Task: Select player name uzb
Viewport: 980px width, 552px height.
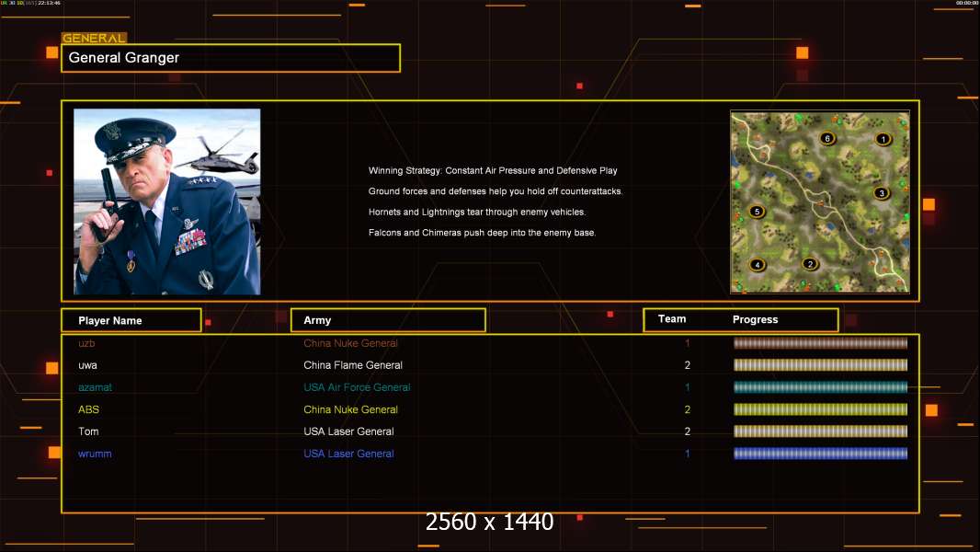Action: pos(86,343)
